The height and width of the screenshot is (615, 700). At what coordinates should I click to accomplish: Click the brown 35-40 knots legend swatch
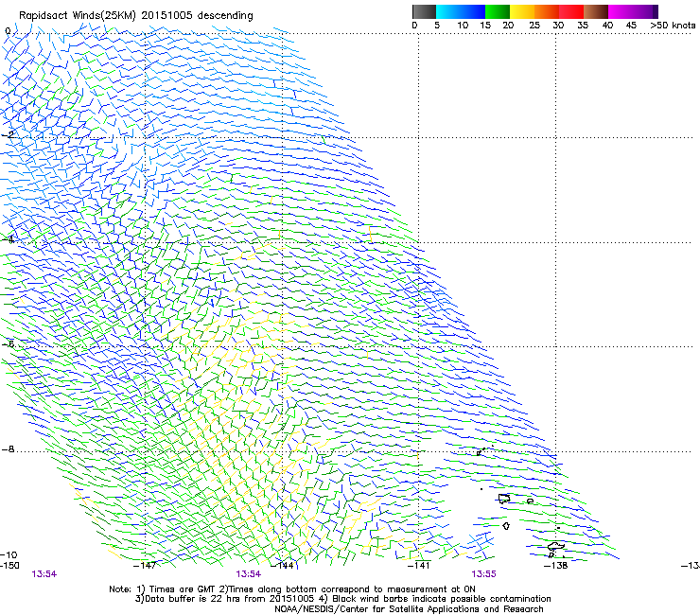coord(596,11)
